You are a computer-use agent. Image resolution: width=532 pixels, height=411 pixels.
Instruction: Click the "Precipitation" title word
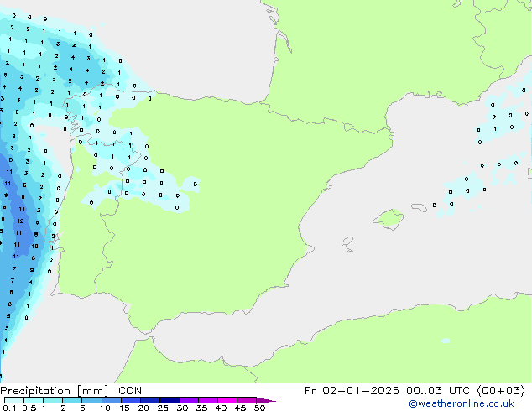(35, 391)
